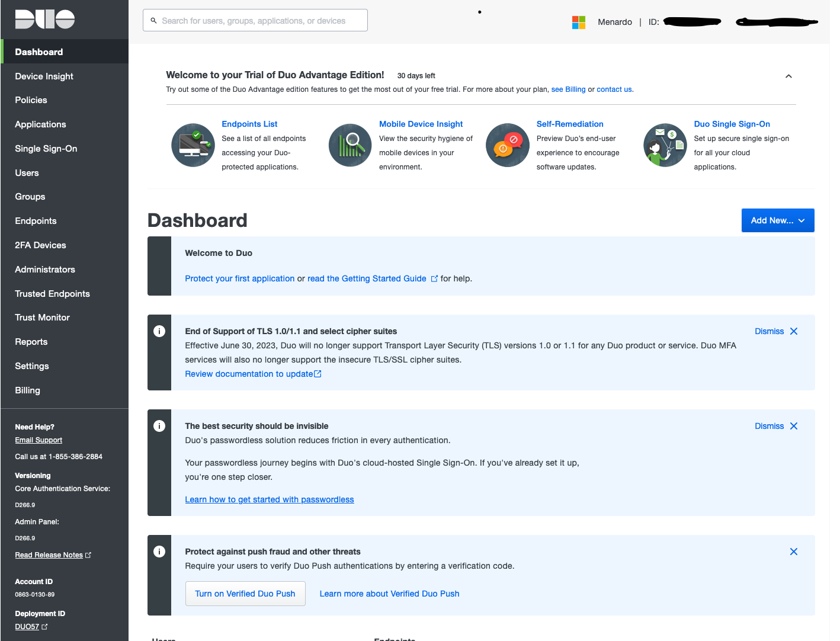Open Dashboard in the sidebar
Screen dimensions: 840x641
coord(65,52)
